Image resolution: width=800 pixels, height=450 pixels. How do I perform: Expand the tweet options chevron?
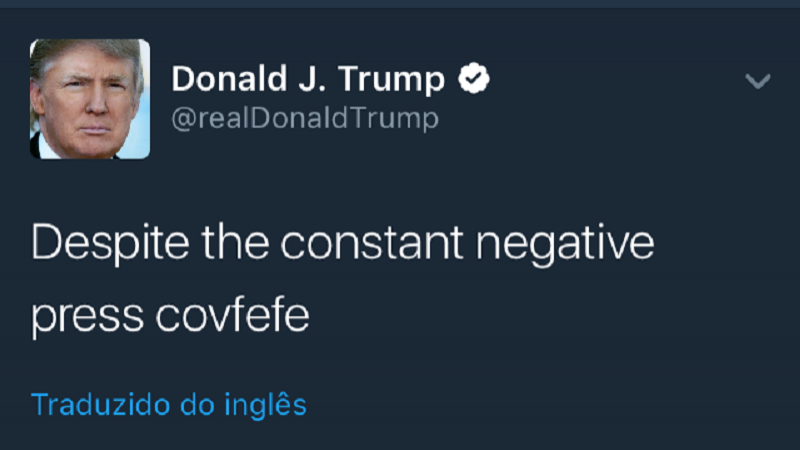coord(758,81)
